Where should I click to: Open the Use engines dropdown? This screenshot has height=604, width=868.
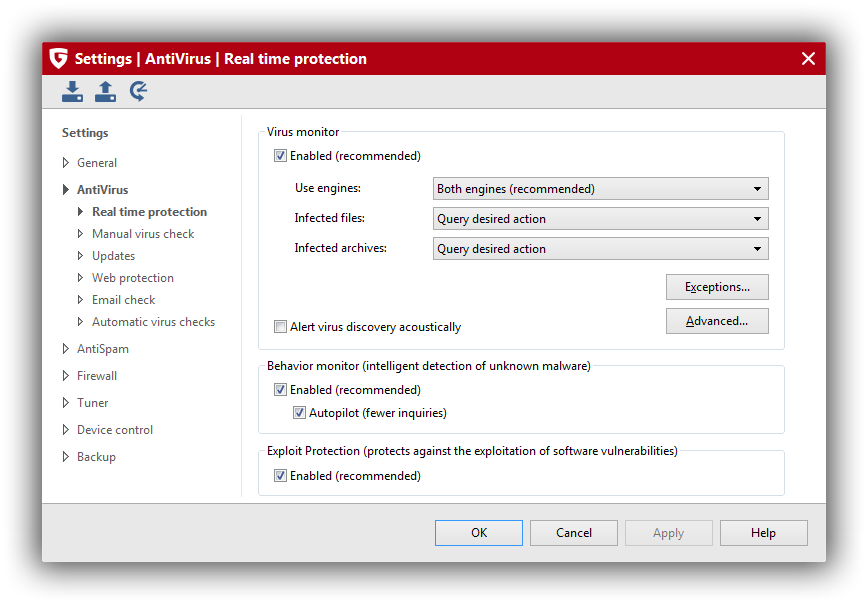600,189
